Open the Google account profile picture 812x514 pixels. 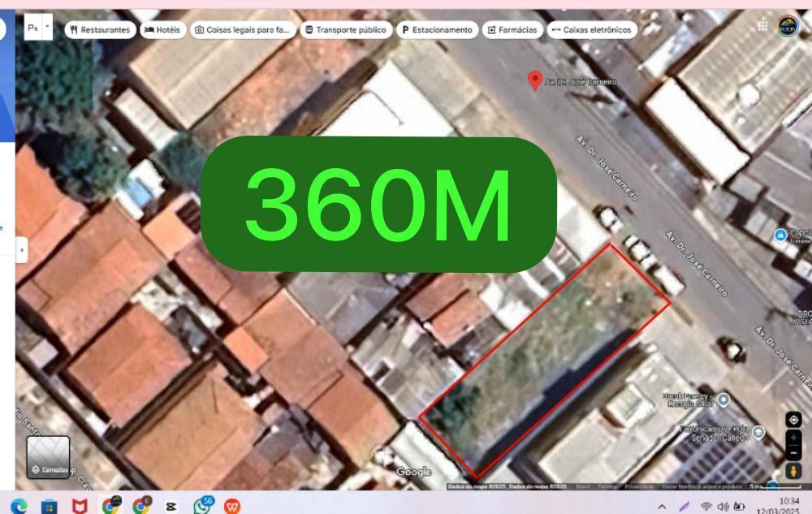(x=787, y=26)
